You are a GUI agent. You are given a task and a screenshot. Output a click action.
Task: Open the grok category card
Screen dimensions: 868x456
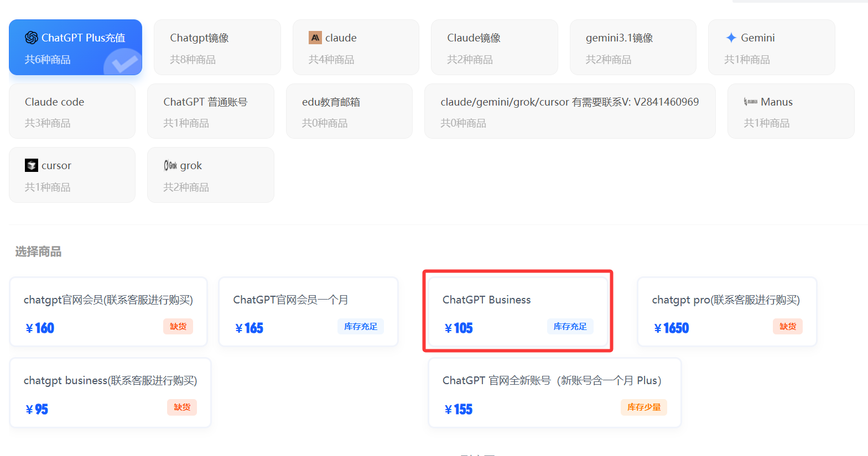(211, 175)
